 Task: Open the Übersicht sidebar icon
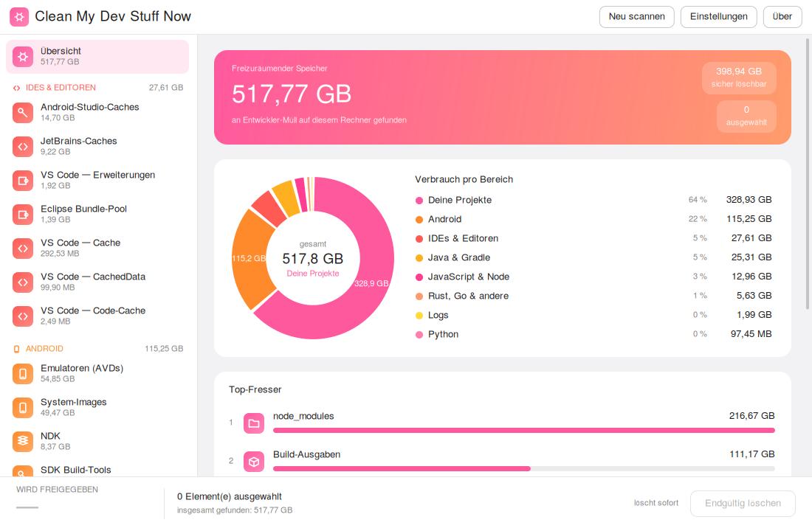(x=23, y=57)
